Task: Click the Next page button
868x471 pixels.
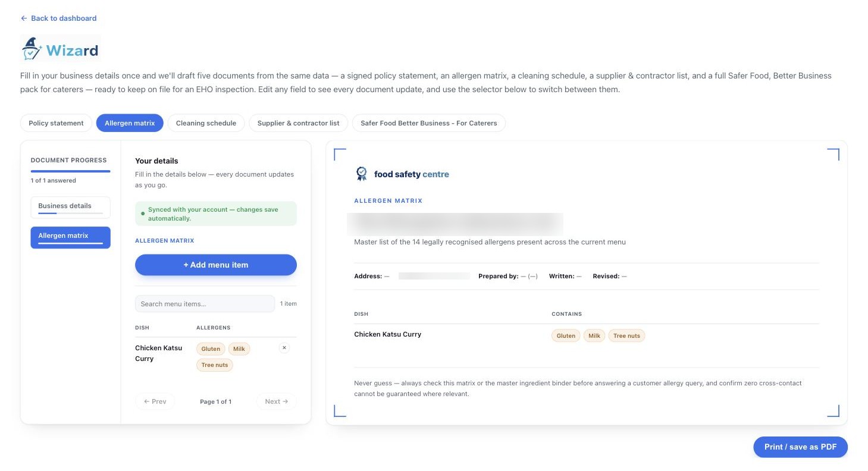Action: (277, 401)
